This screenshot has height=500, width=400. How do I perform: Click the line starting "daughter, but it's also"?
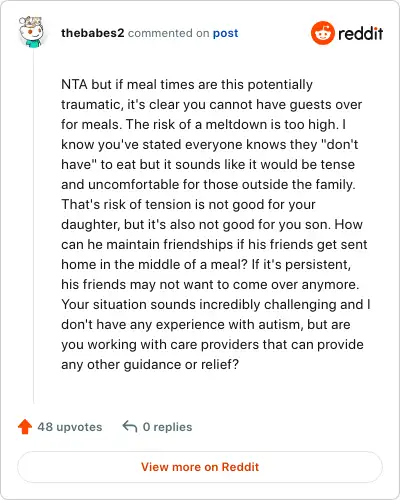coord(212,224)
